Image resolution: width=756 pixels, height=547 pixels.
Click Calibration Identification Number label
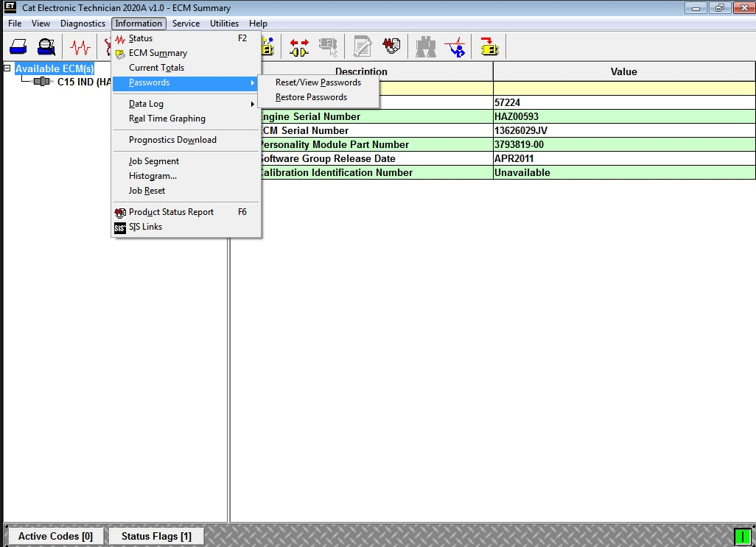point(335,172)
